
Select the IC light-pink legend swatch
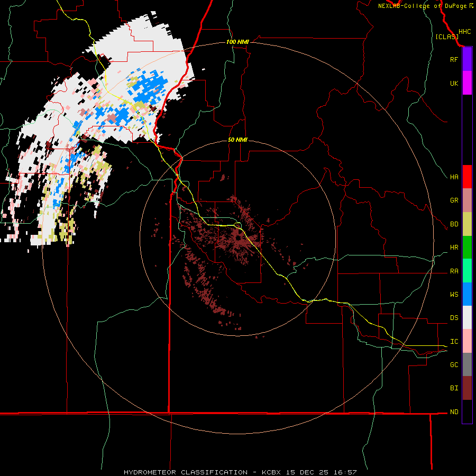click(x=467, y=341)
